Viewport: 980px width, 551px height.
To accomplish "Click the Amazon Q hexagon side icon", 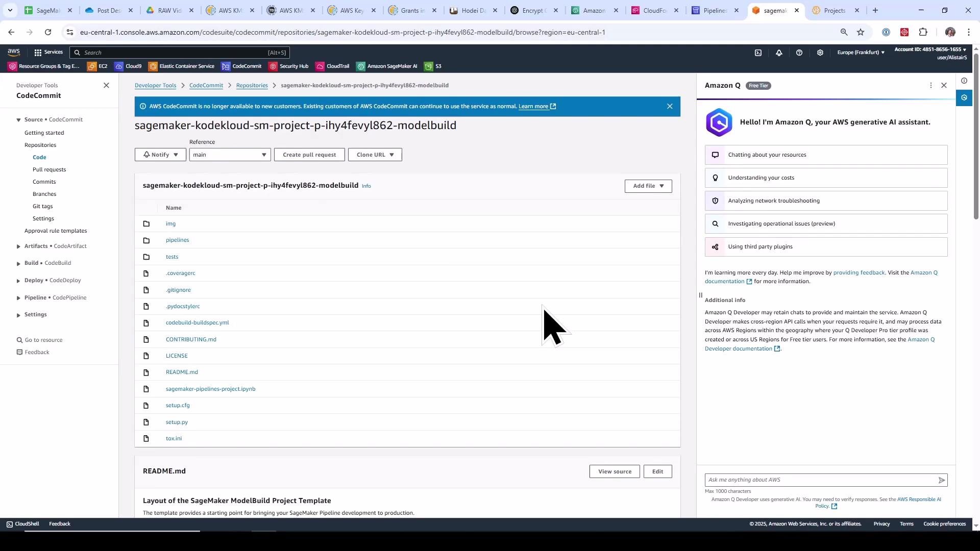I will pyautogui.click(x=964, y=97).
